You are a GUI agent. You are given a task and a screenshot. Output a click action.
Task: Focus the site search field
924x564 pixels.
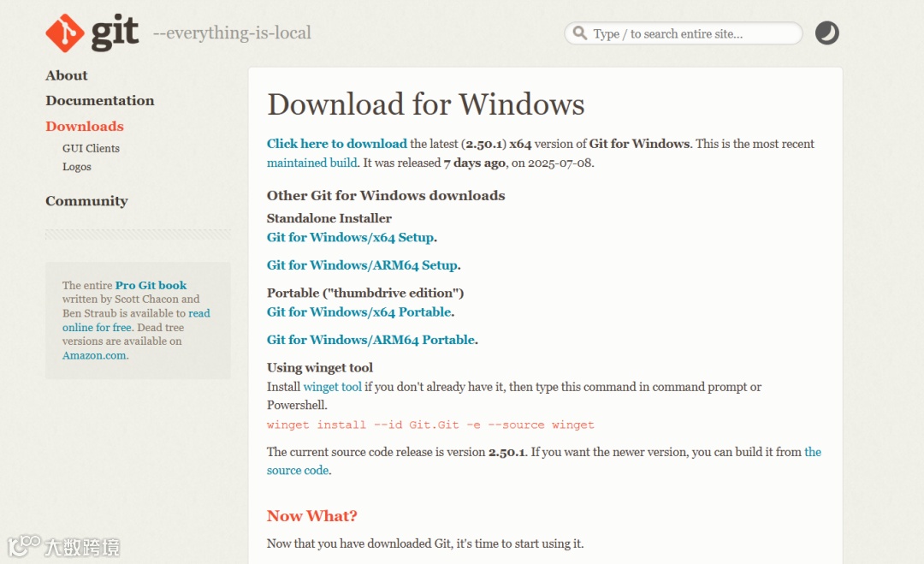[x=684, y=33]
